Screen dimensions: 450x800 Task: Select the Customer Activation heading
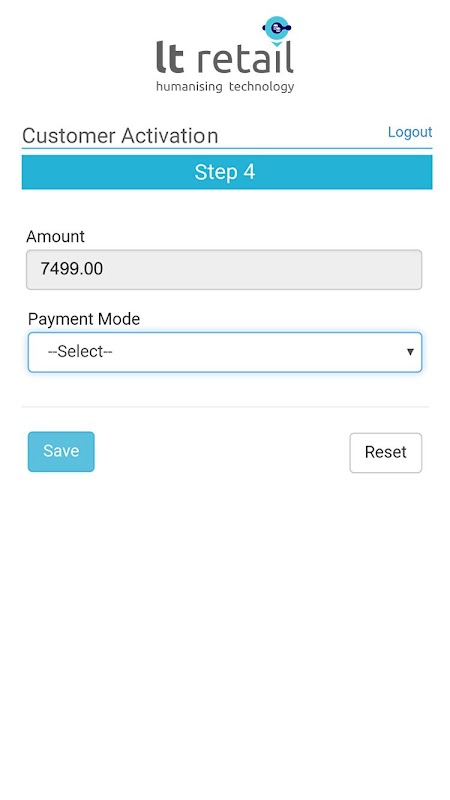click(120, 136)
